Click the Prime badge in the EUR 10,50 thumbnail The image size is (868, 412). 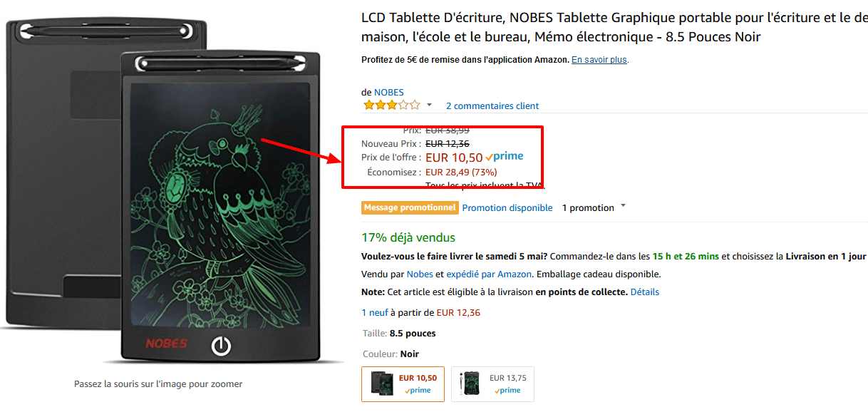(418, 391)
